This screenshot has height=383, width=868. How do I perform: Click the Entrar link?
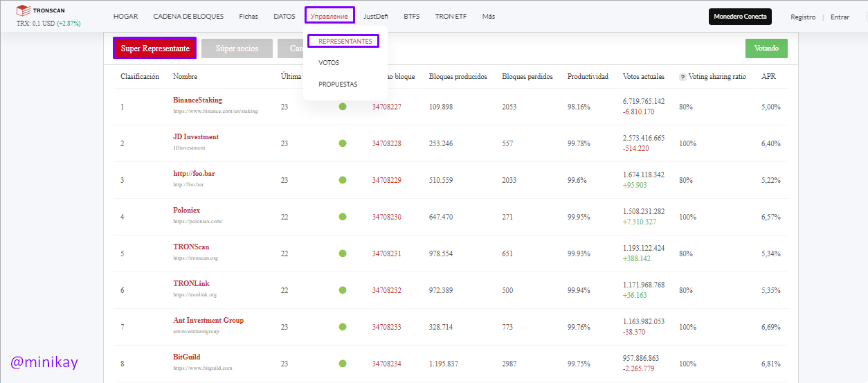click(840, 17)
